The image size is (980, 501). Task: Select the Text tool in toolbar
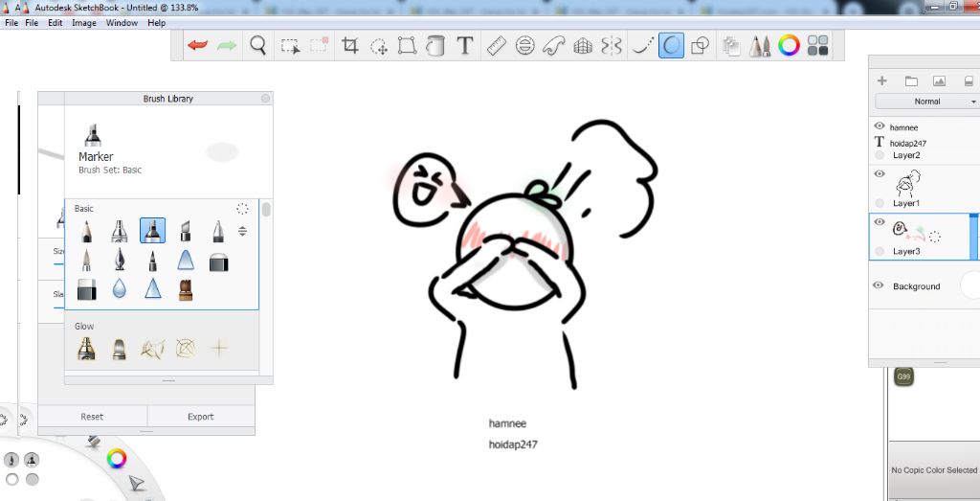pos(464,46)
